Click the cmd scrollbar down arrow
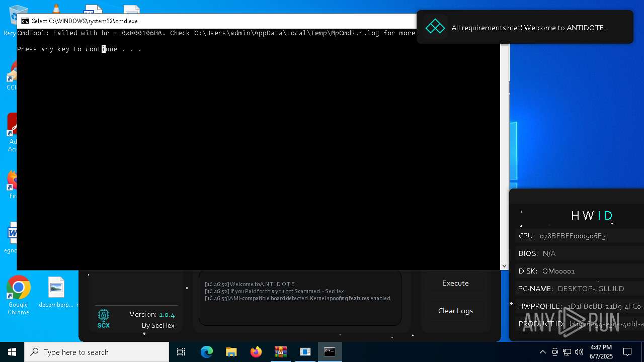Image resolution: width=644 pixels, height=362 pixels. [x=505, y=266]
